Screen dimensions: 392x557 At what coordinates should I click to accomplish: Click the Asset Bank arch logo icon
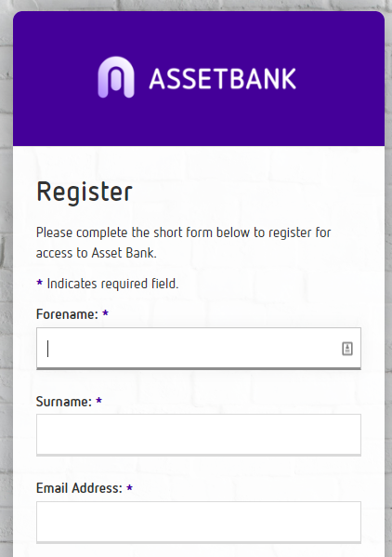click(116, 77)
